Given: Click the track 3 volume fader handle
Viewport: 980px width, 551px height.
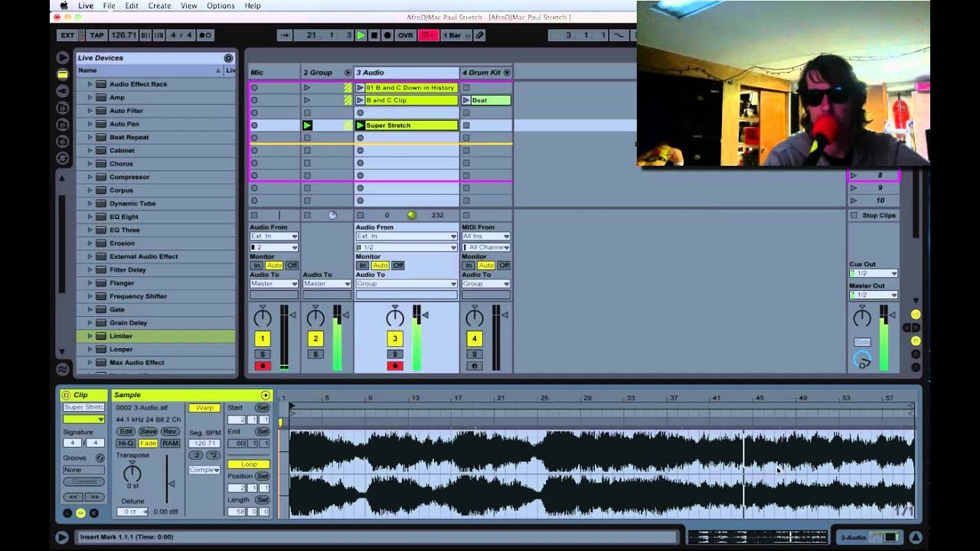Looking at the screenshot, I should [425, 315].
